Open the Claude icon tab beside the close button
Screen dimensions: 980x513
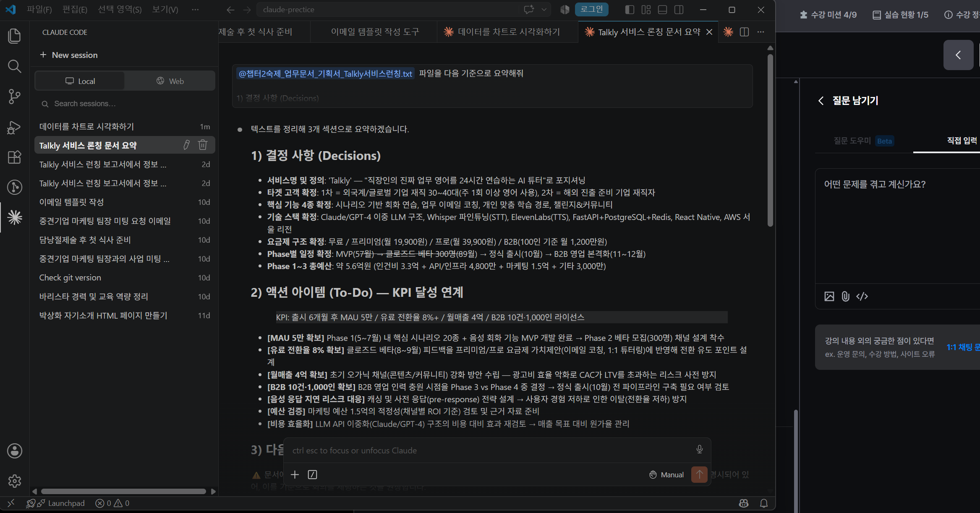pos(728,32)
